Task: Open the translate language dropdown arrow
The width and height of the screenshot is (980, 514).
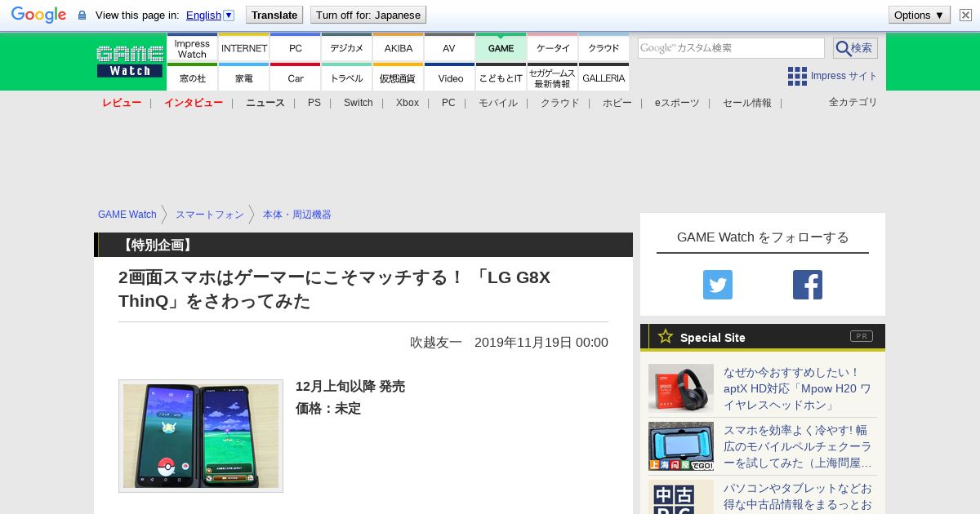Action: coord(229,15)
